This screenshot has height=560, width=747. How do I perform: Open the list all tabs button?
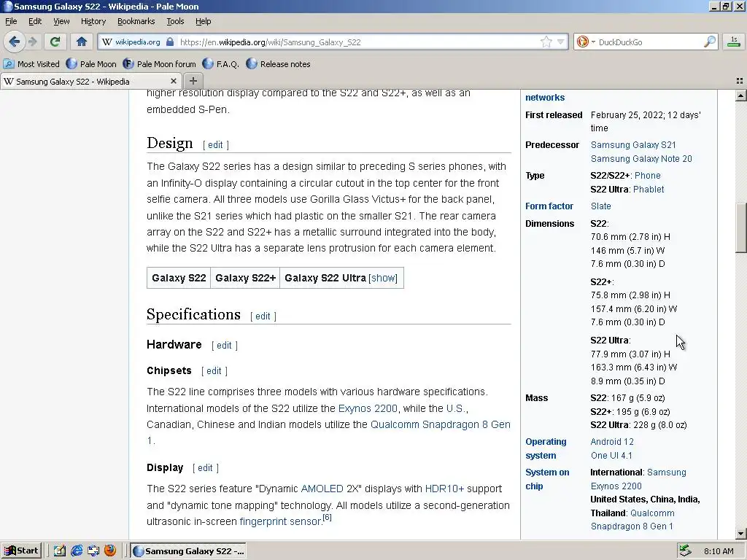coord(740,81)
